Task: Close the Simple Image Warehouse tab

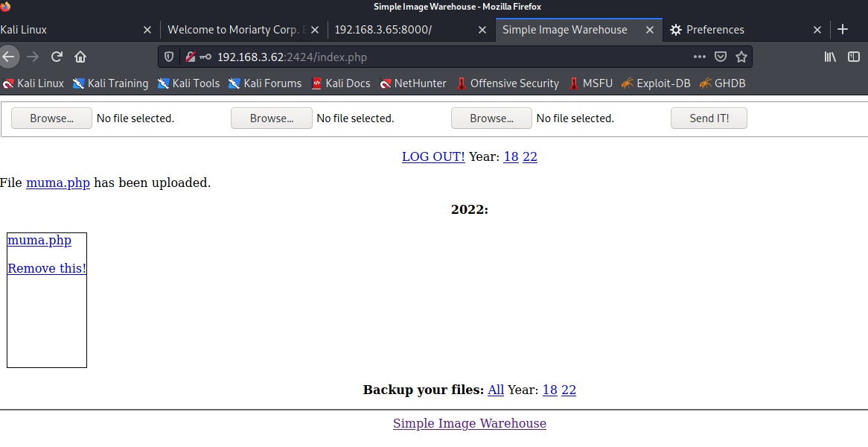Action: tap(650, 30)
